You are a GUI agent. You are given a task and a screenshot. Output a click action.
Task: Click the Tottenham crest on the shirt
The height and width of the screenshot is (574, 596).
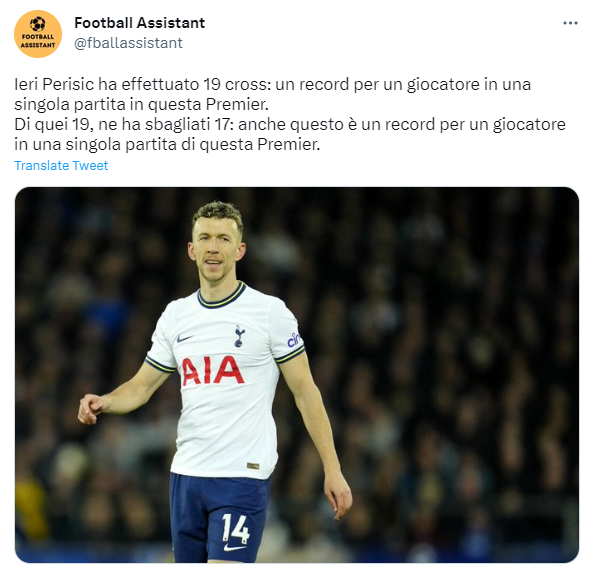239,336
